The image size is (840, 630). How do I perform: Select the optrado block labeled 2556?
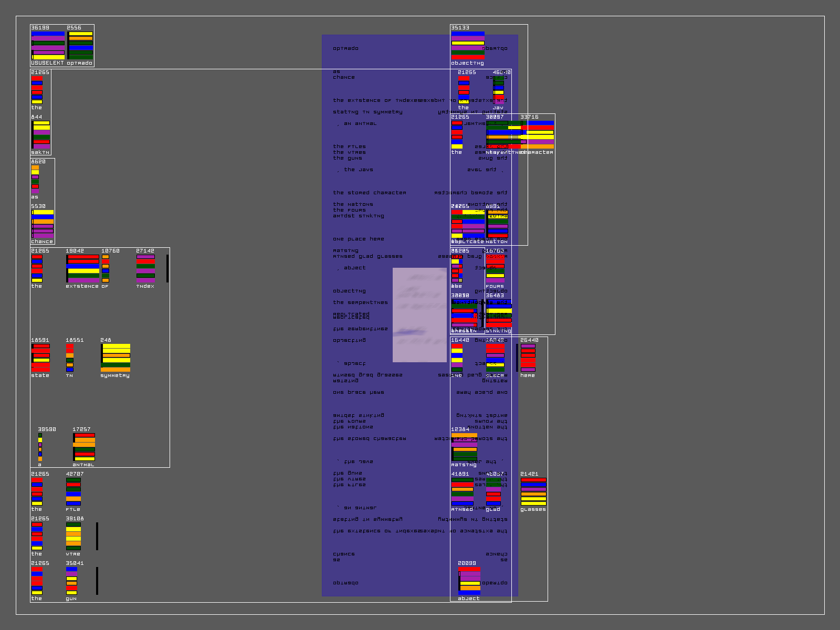pyautogui.click(x=80, y=46)
